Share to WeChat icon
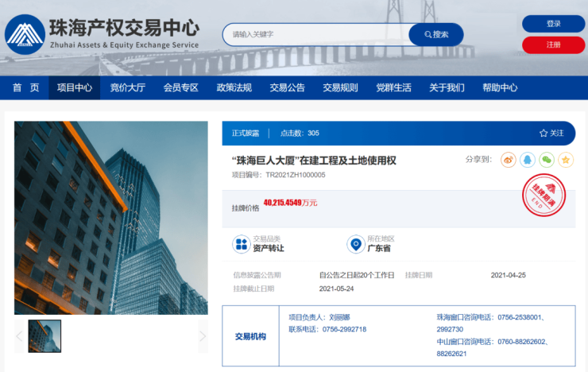Viewport: 588px width, 372px height. (547, 160)
